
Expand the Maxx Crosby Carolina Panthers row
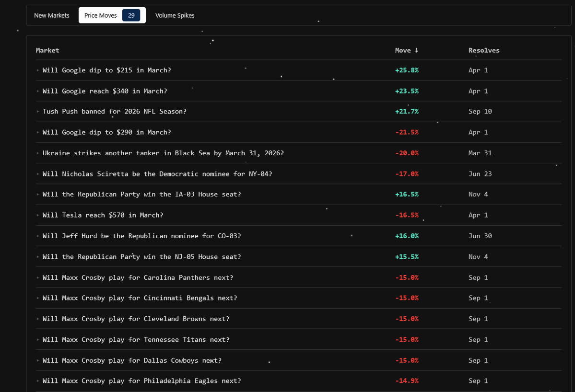tap(38, 277)
